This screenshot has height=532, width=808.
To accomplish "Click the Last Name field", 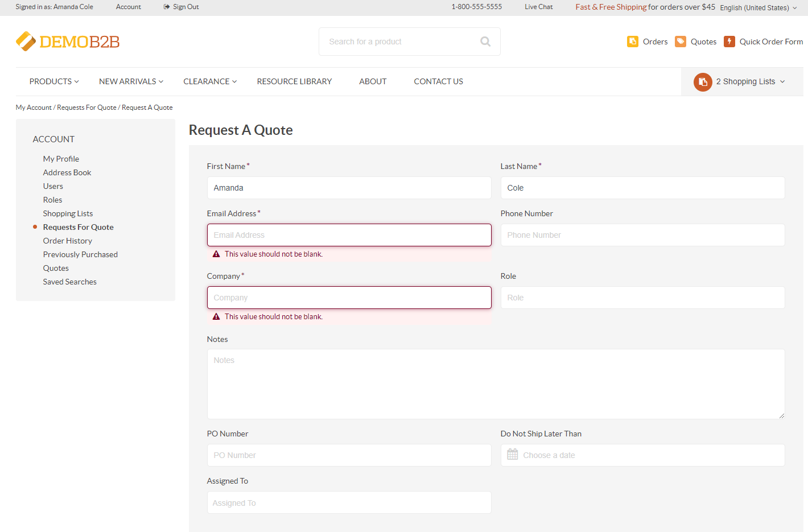I will (643, 188).
